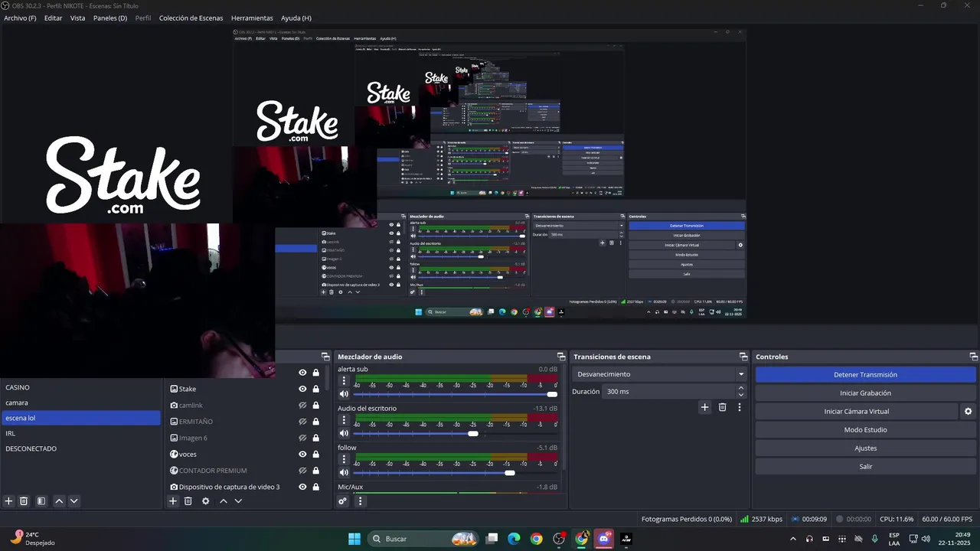Open Colección de Escenas menu
This screenshot has width=980, height=551.
[x=191, y=18]
